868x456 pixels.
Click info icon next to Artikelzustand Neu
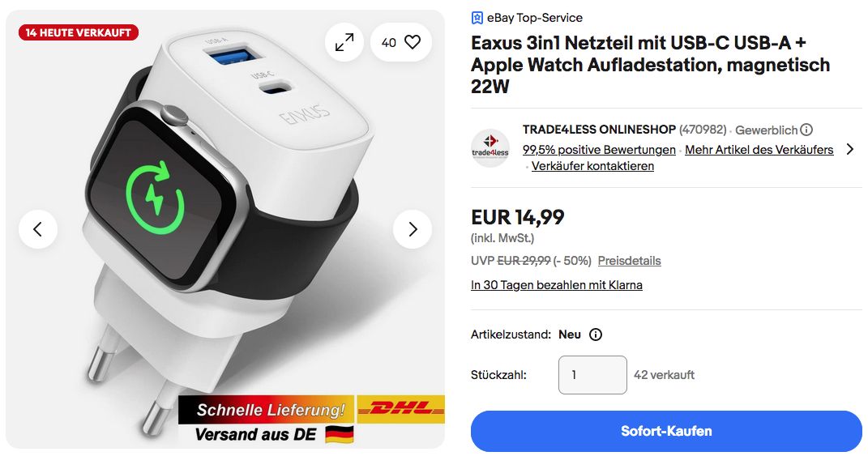pyautogui.click(x=596, y=335)
